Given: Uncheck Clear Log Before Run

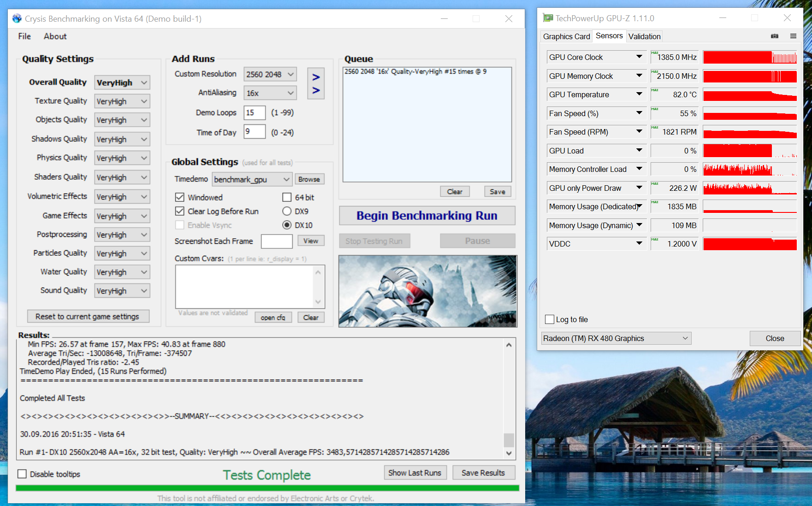Looking at the screenshot, I should point(180,211).
